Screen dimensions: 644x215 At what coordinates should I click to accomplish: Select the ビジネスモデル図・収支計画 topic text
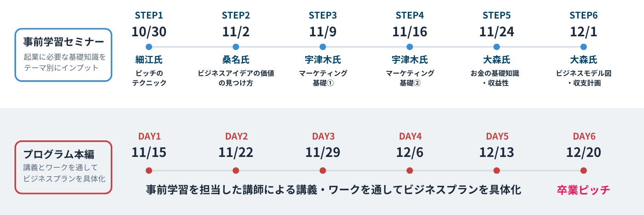point(584,78)
